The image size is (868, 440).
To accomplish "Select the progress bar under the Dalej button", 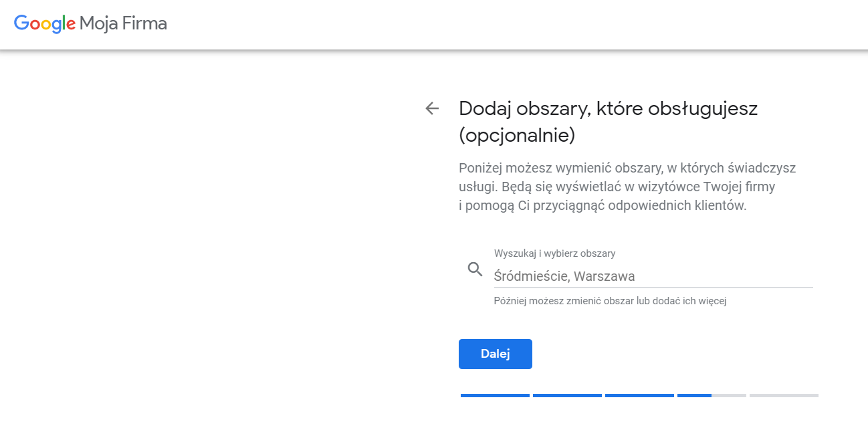I will pyautogui.click(x=639, y=395).
